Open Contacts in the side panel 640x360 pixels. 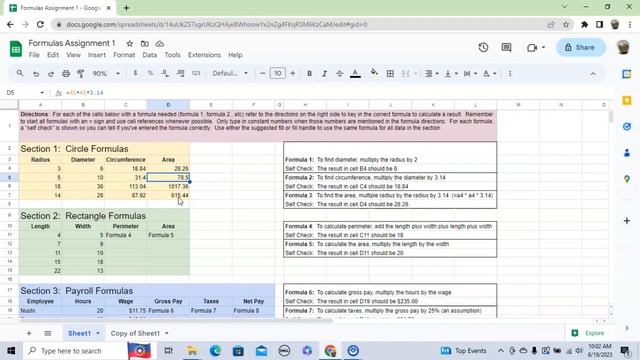(627, 153)
